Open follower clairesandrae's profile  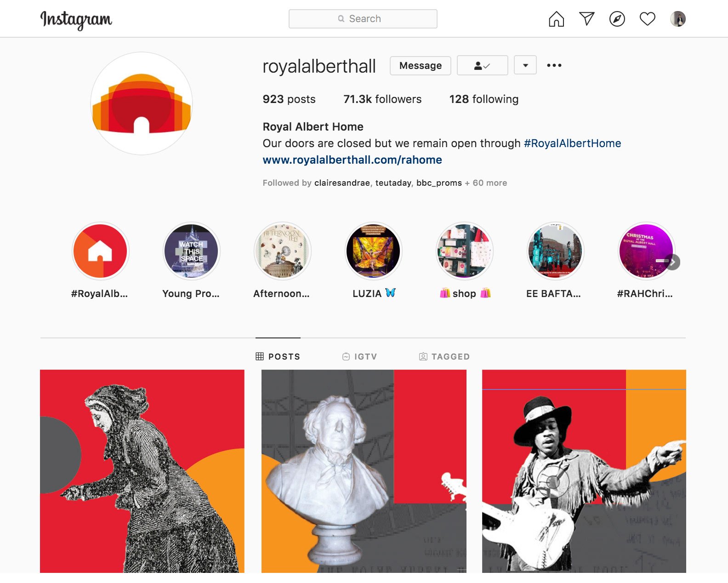click(342, 183)
